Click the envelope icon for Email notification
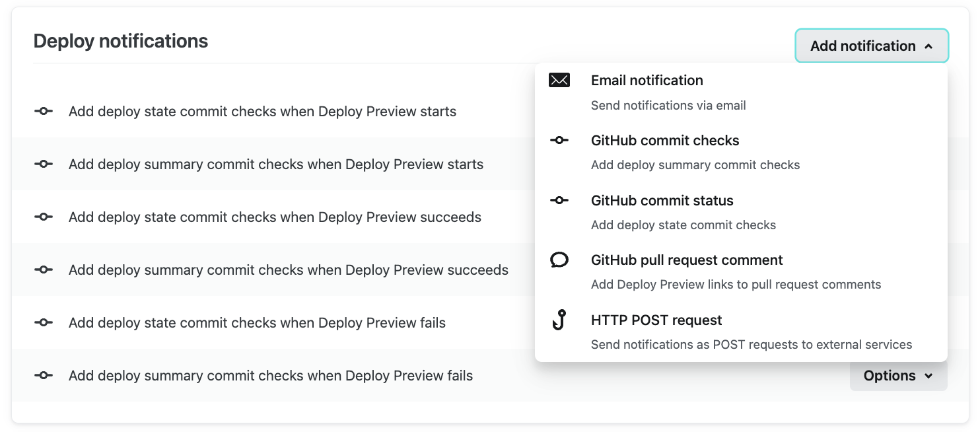The image size is (980, 432). point(559,81)
